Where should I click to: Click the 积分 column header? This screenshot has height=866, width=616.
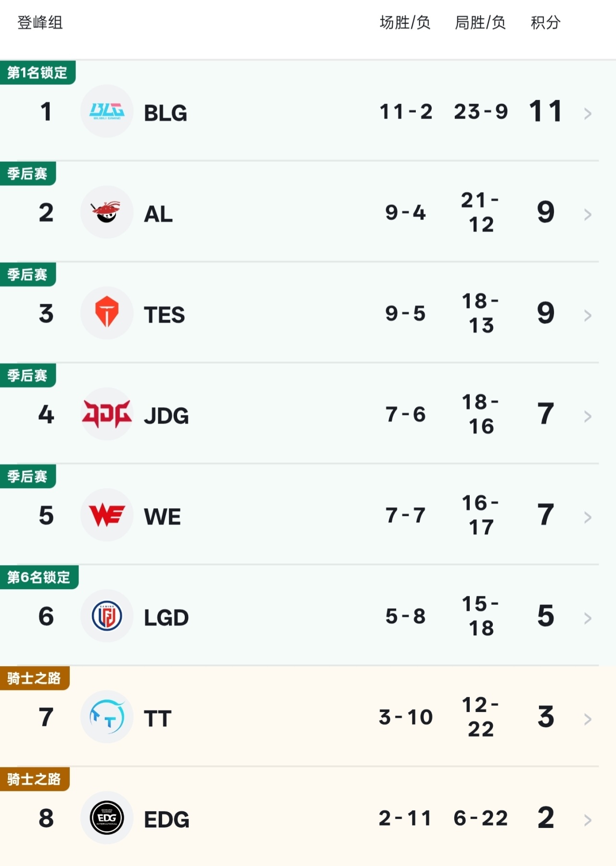[x=546, y=23]
